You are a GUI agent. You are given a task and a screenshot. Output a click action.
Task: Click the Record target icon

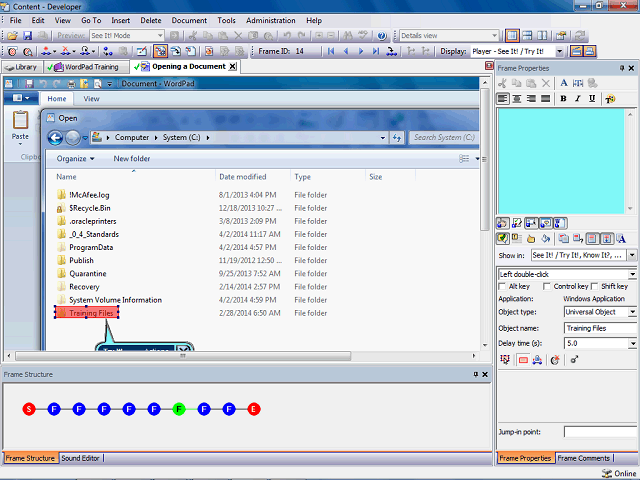(12, 51)
